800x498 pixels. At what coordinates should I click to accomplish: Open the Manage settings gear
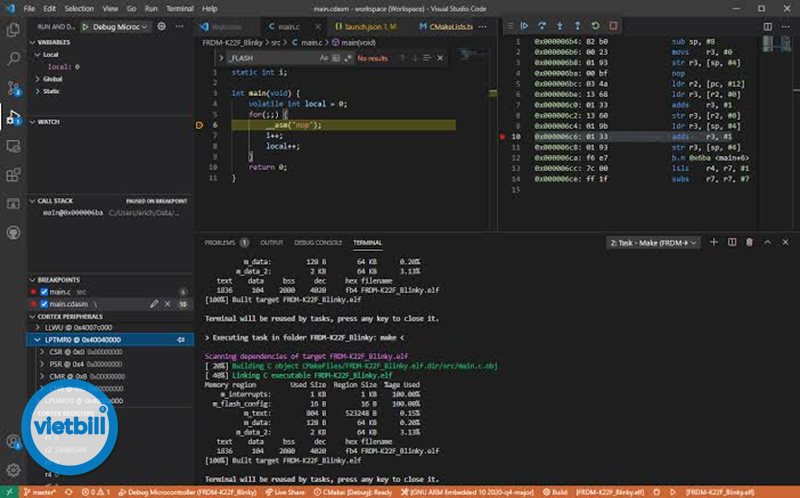click(x=13, y=469)
